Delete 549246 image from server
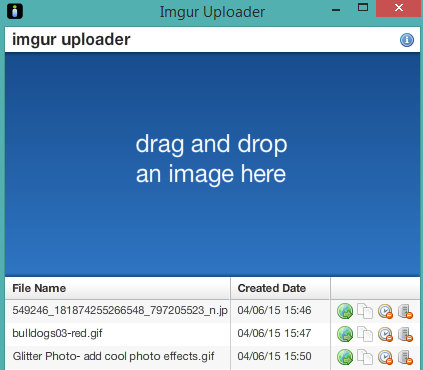The height and width of the screenshot is (370, 423). 406,311
